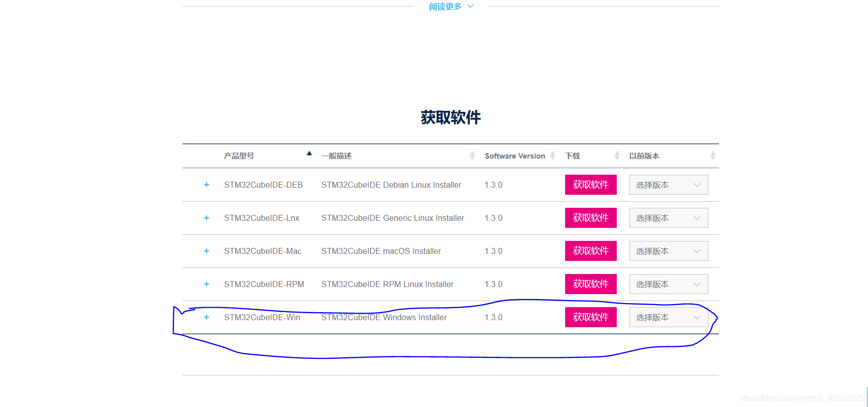Expand the 阅读更多 link
The width and height of the screenshot is (868, 407).
click(x=451, y=7)
